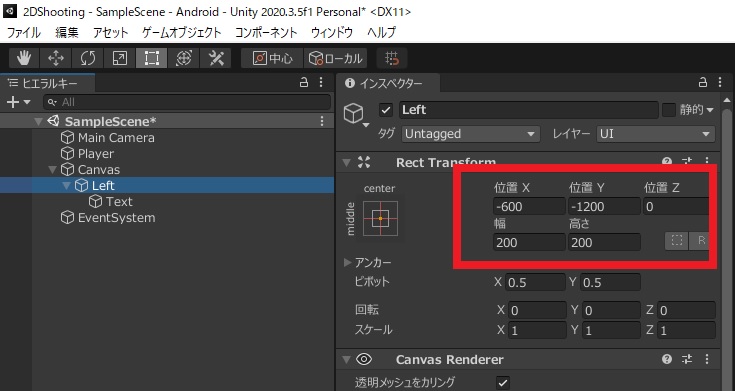Click the 位置 X field

click(x=529, y=206)
